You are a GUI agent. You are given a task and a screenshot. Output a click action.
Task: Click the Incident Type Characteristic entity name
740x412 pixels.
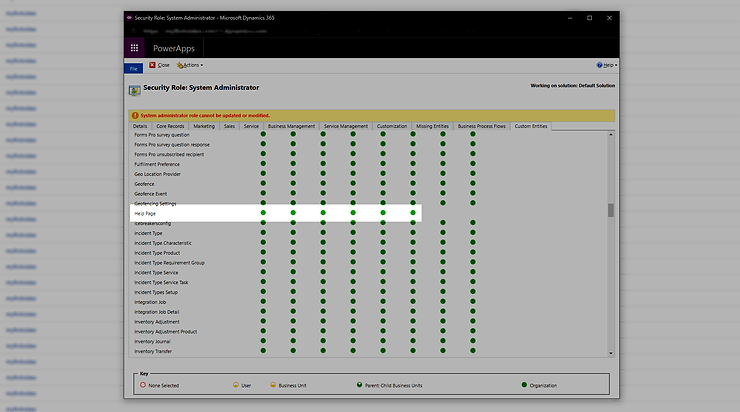pos(163,243)
